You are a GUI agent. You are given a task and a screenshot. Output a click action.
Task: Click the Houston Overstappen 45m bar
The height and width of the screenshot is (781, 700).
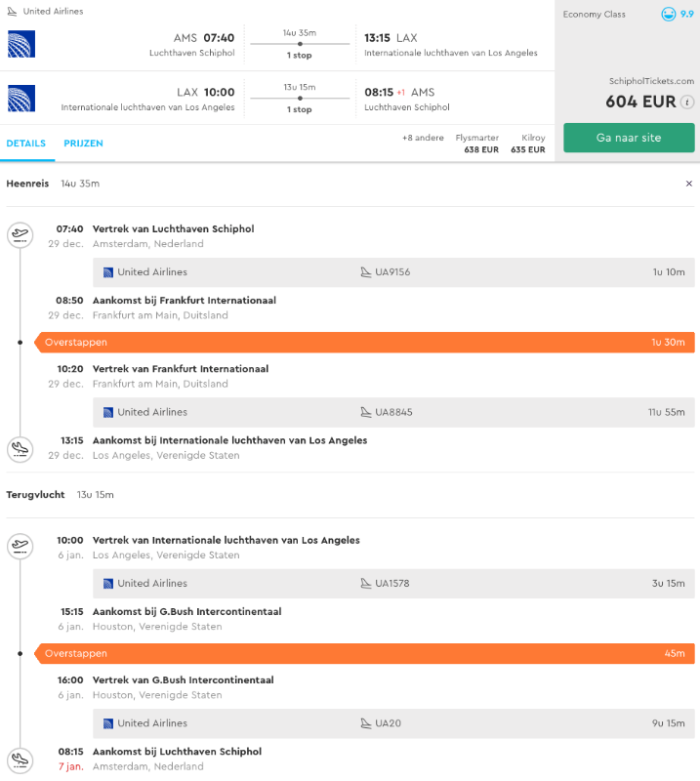[364, 653]
